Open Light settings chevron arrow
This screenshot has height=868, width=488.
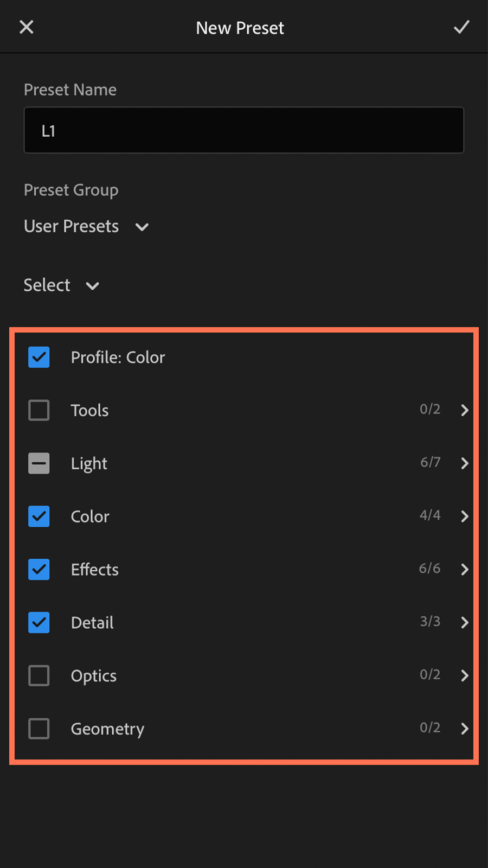click(465, 463)
